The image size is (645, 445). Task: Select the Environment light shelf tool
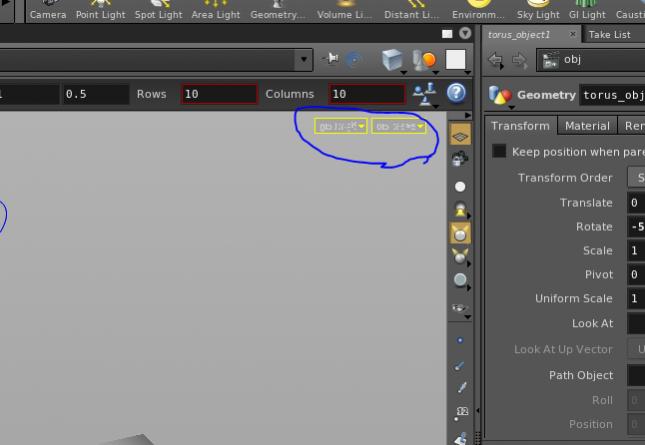coord(478,10)
